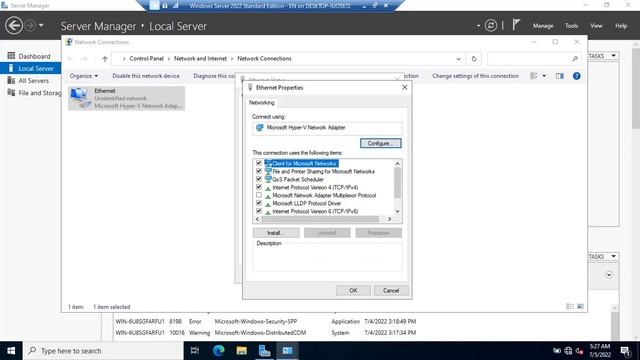Open the Manage menu
Viewport: 640px width, 360px height.
543,26
